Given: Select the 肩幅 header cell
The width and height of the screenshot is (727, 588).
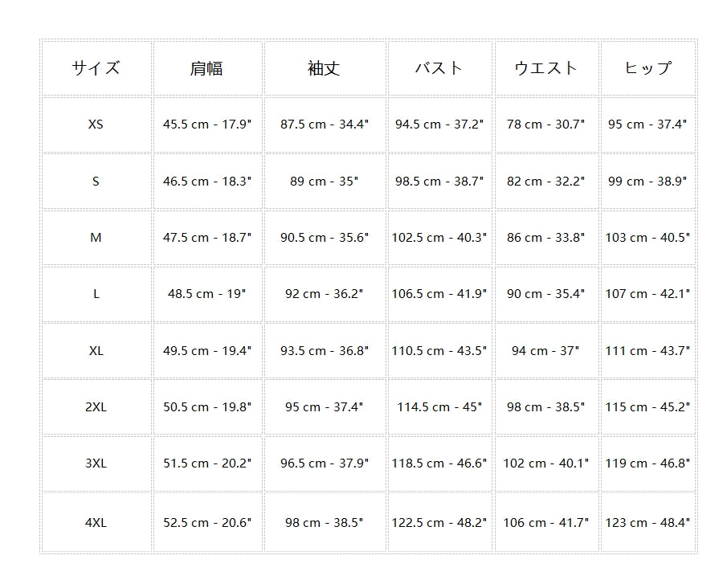Looking at the screenshot, I should 206,68.
